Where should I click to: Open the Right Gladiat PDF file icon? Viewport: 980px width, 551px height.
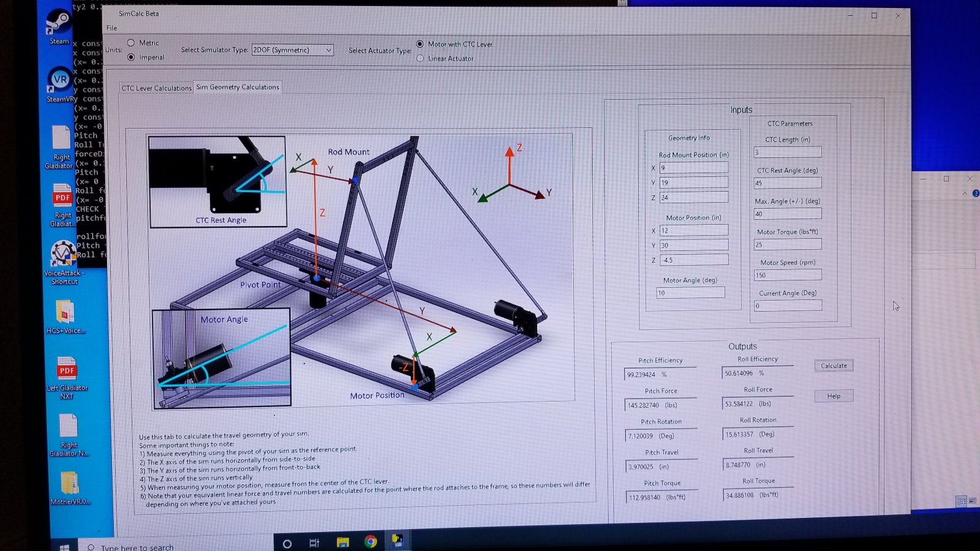point(62,205)
